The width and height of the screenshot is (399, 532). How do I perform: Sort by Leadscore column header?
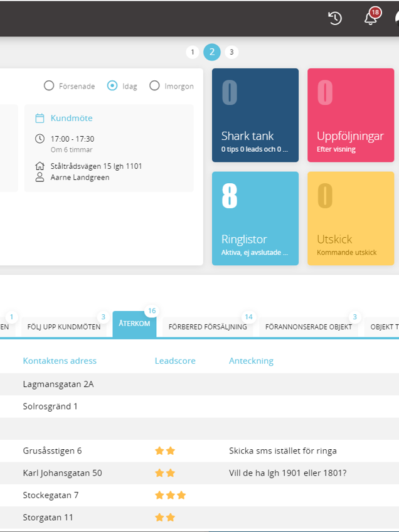tap(175, 361)
